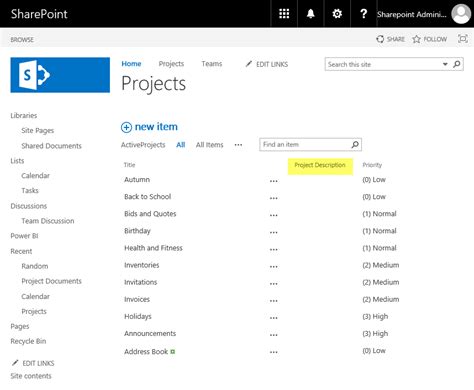Open the Invoices project item
Viewport: 474px width, 390px height.
[x=137, y=299]
